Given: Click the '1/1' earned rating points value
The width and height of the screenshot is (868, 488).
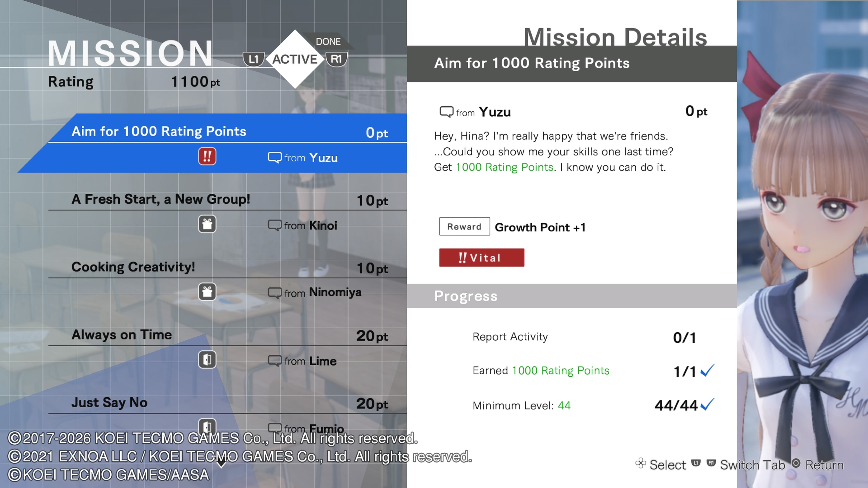Looking at the screenshot, I should pos(685,371).
